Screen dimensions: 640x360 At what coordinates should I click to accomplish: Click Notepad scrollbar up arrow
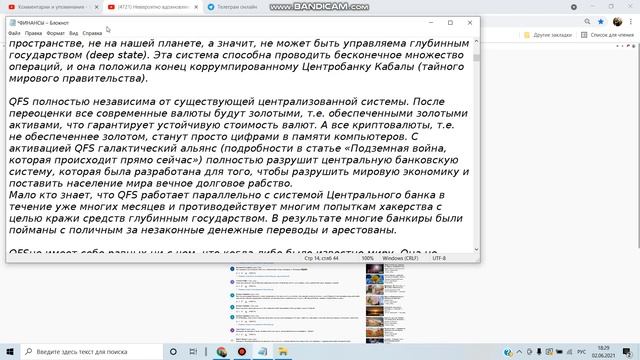476,42
